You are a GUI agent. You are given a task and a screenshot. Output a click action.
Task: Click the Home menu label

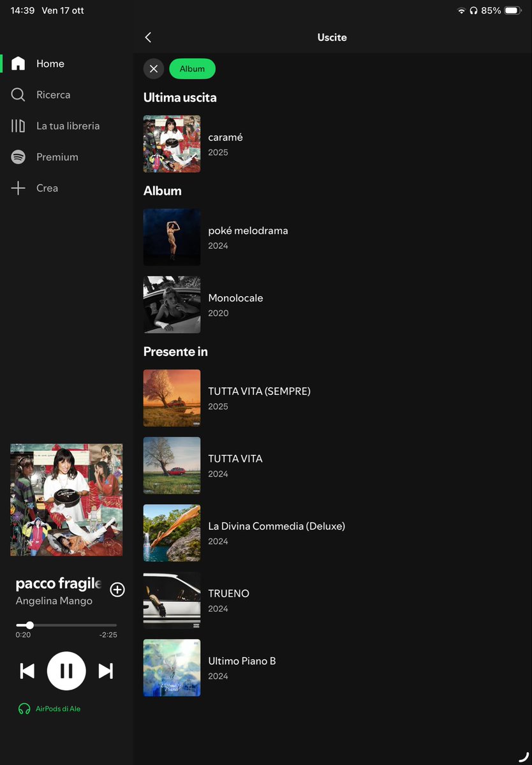[x=50, y=63]
